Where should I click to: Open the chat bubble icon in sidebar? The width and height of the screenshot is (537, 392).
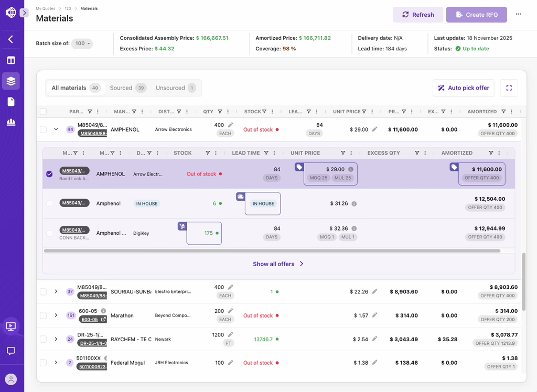coord(11,351)
